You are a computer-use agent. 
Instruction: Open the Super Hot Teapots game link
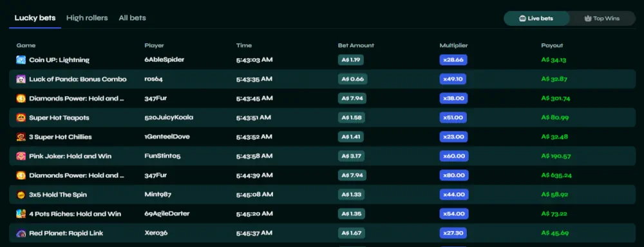pos(59,118)
